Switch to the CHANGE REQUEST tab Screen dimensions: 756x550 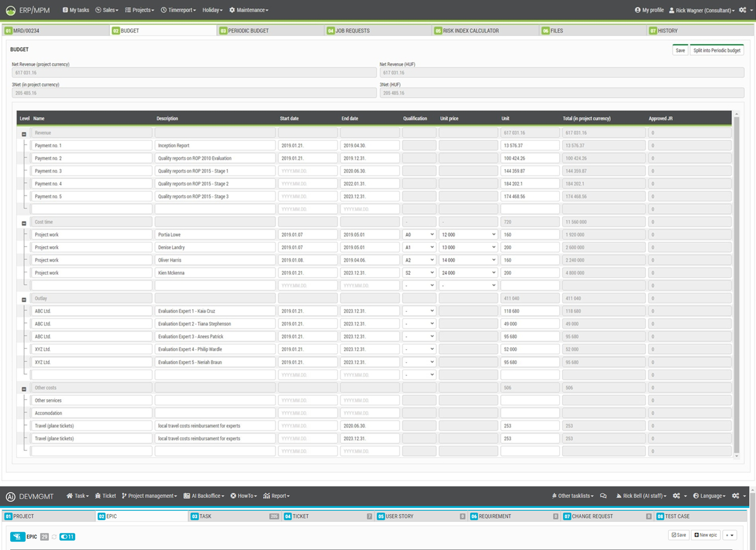pyautogui.click(x=607, y=516)
